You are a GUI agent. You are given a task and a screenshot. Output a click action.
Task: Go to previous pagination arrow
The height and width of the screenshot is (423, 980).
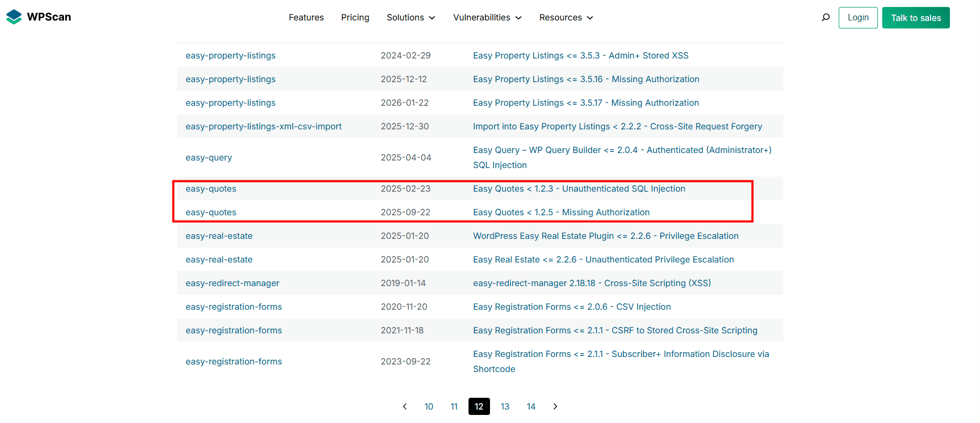[405, 406]
